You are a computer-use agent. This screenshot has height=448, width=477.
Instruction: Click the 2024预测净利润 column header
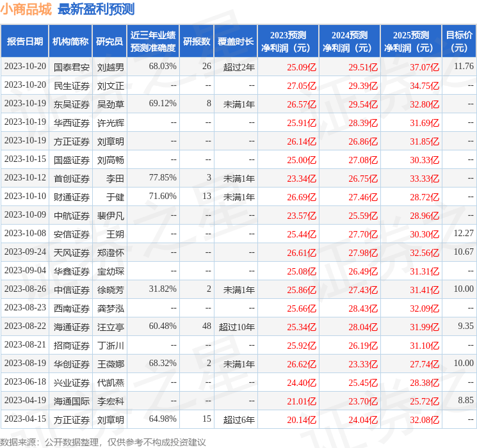coord(349,42)
